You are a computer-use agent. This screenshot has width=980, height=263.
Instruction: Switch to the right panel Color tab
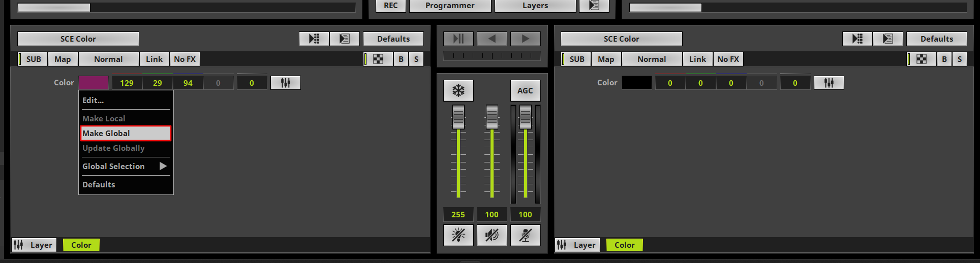(625, 245)
